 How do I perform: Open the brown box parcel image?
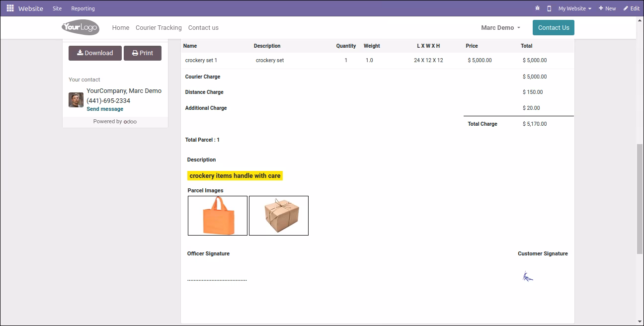point(279,216)
